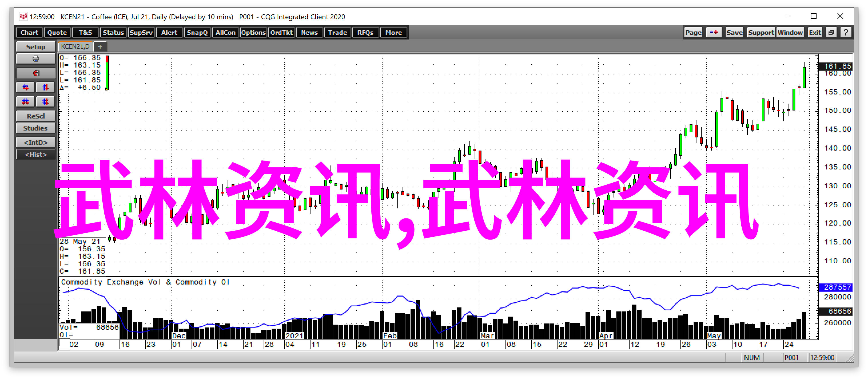Click the Apr month label on time axis
868x379 pixels.
[x=606, y=336]
